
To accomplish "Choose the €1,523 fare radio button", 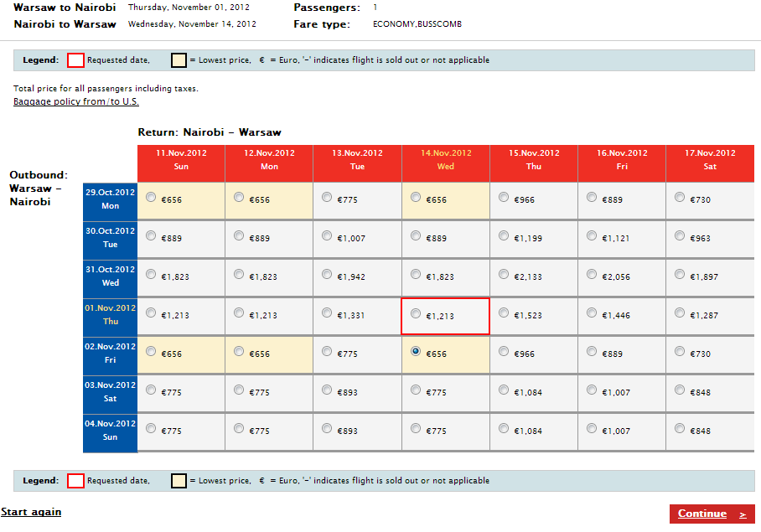I will 504,312.
